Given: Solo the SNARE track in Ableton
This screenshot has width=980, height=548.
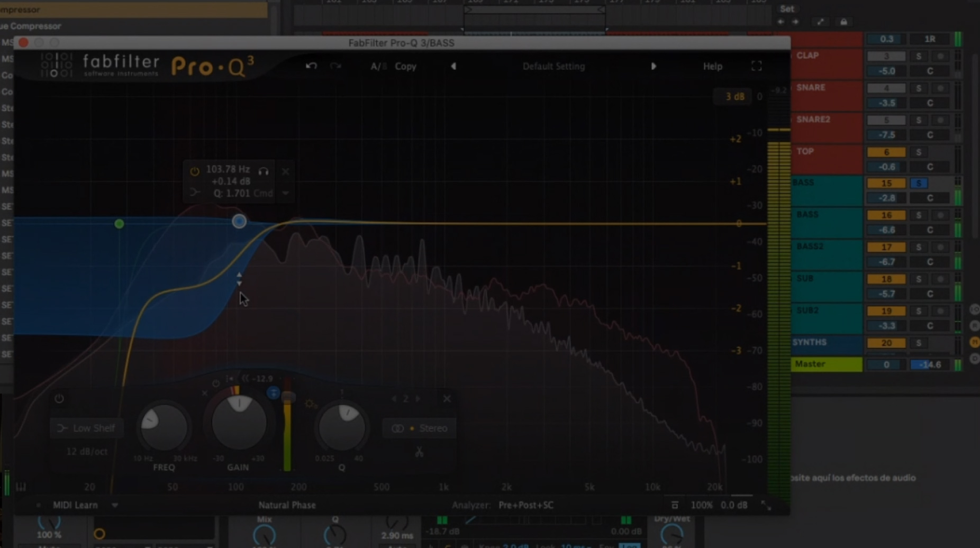Looking at the screenshot, I should pos(919,88).
